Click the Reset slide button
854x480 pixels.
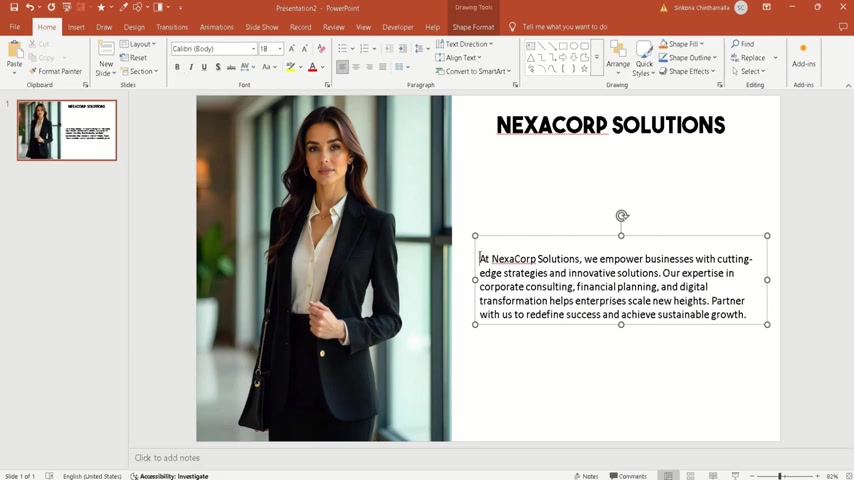pyautogui.click(x=134, y=58)
